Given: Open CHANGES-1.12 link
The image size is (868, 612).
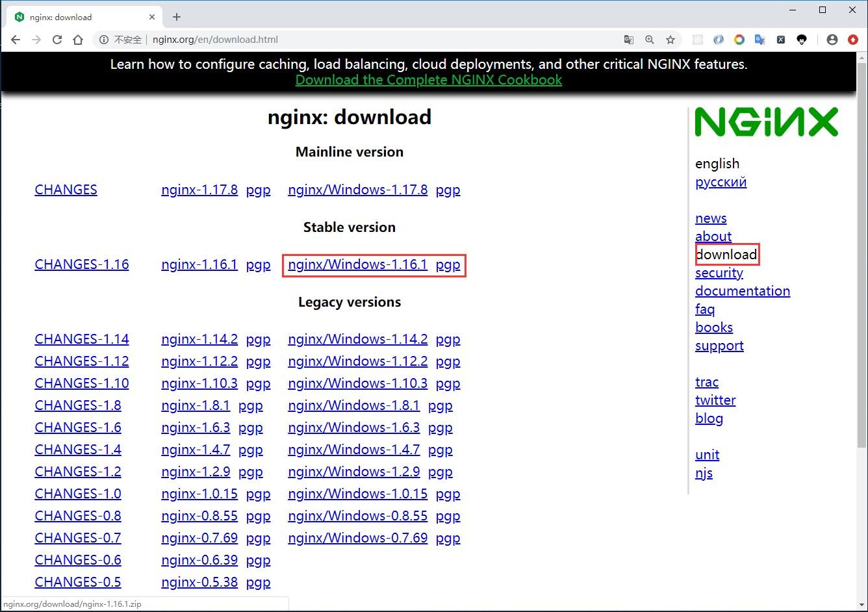Looking at the screenshot, I should tap(82, 361).
